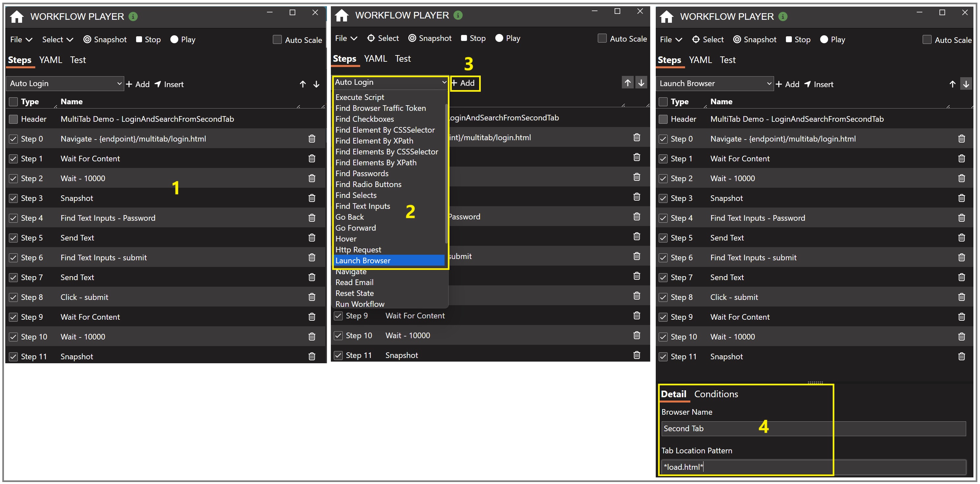This screenshot has width=980, height=484.
Task: Click the move-up arrow in the left window
Action: 303,84
